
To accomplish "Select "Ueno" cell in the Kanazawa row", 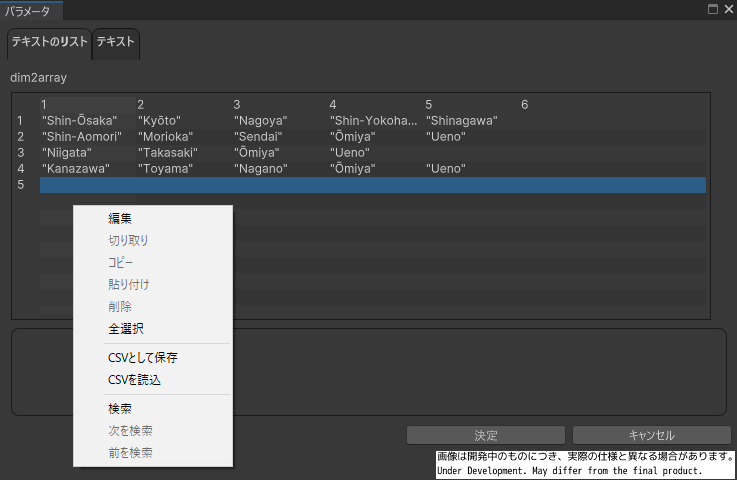I will click(472, 169).
